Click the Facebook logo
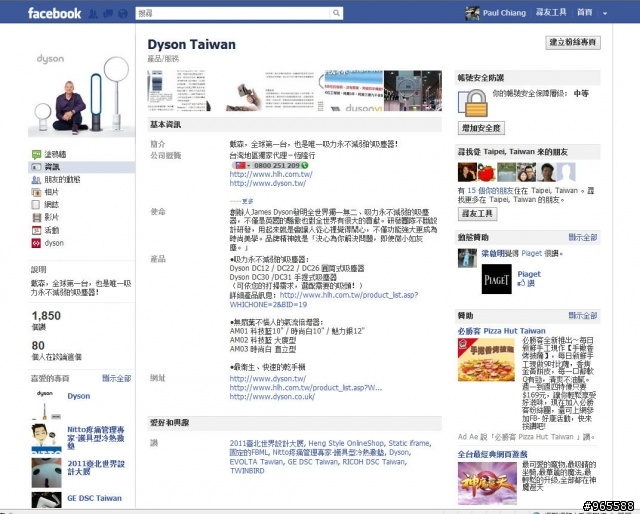This screenshot has height=514, width=640. pyautogui.click(x=54, y=13)
